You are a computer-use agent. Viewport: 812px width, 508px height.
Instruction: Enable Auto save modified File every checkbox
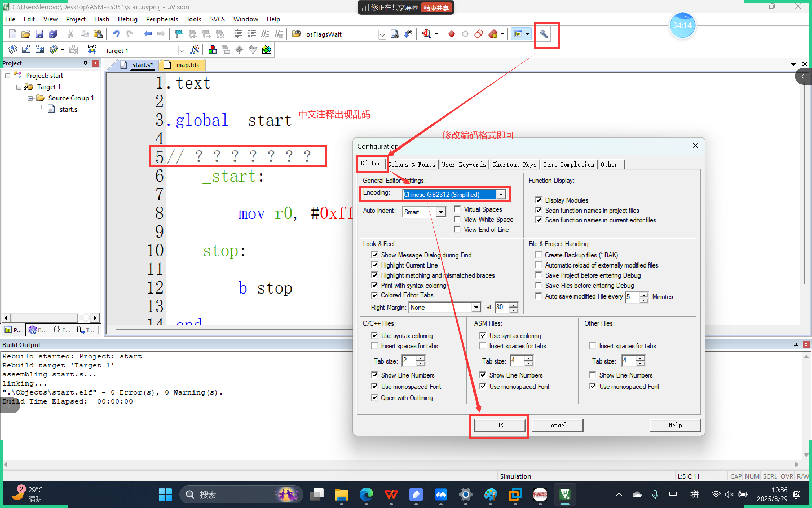[539, 296]
